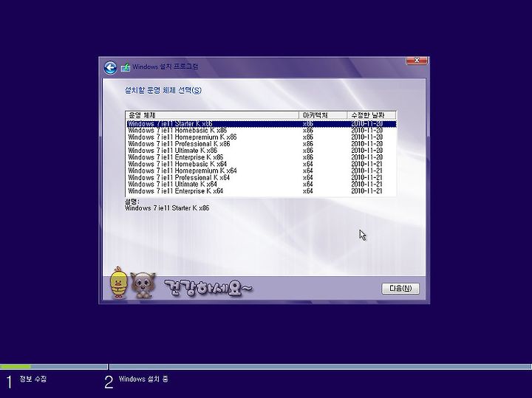Viewport: 532px width, 398px height.
Task: Select Windows 7 ie11 Ultimate K x86
Action: [x=262, y=151]
